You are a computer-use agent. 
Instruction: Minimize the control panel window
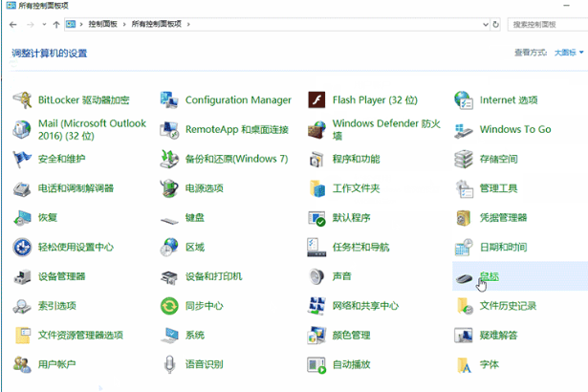click(x=567, y=6)
